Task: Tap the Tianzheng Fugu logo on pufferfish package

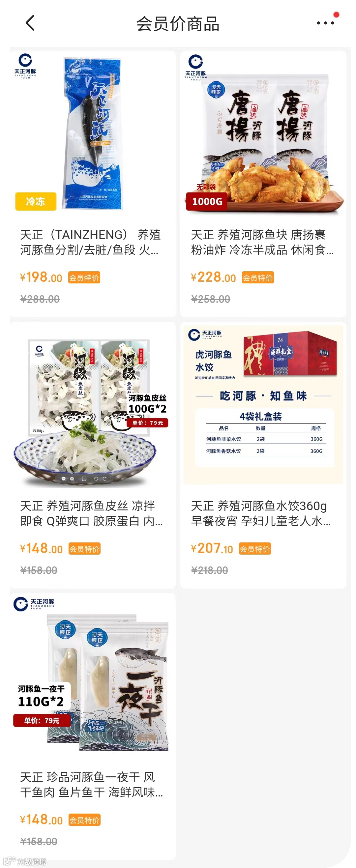Action: (x=25, y=66)
